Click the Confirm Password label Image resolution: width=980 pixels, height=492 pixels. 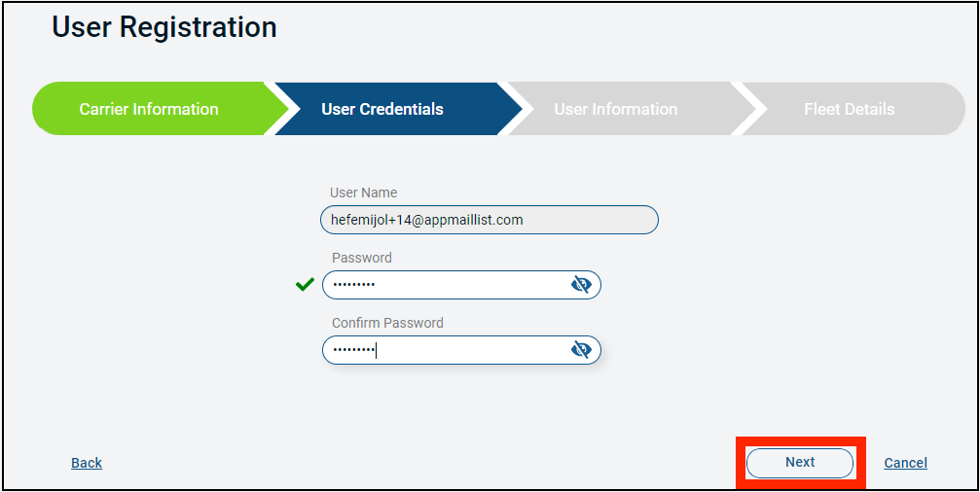[387, 323]
